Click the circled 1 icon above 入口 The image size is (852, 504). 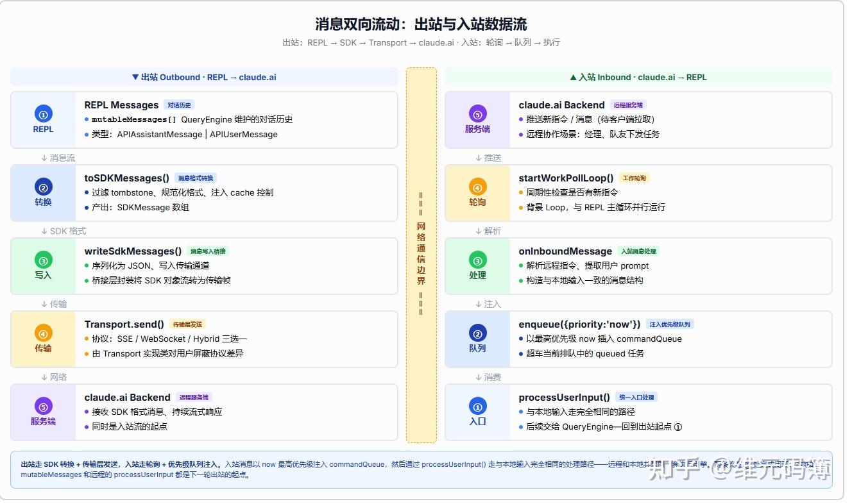point(478,407)
